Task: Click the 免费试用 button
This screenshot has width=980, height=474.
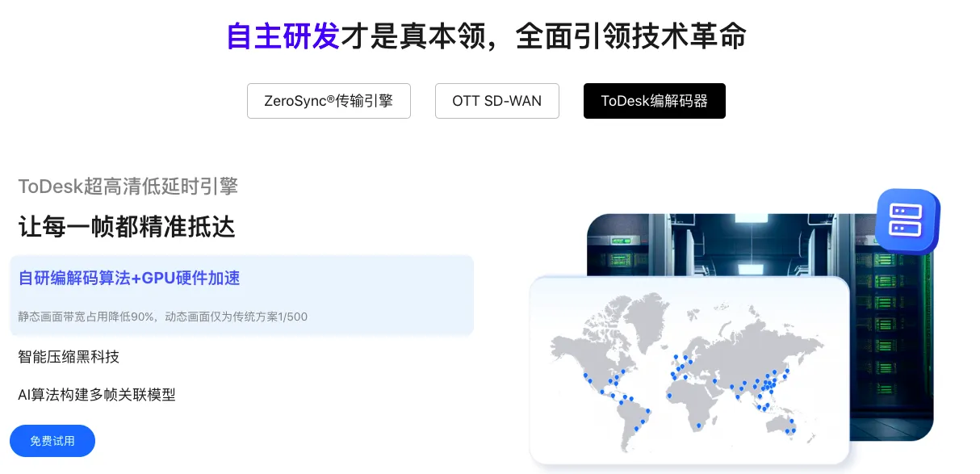Action: 52,441
